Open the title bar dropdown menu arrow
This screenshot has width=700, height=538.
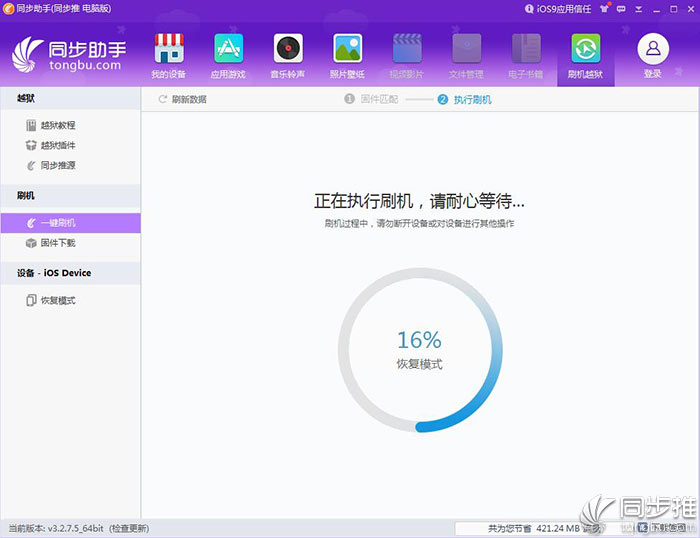click(639, 9)
